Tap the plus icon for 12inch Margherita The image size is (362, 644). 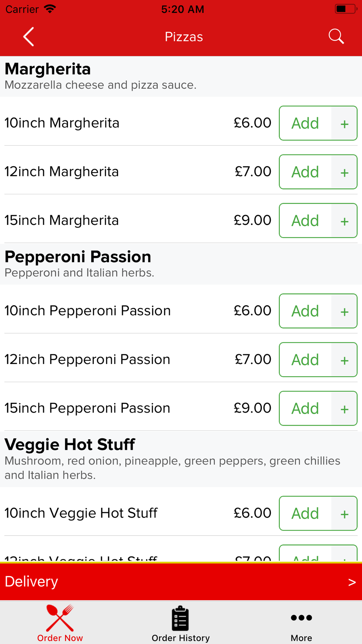tap(344, 172)
